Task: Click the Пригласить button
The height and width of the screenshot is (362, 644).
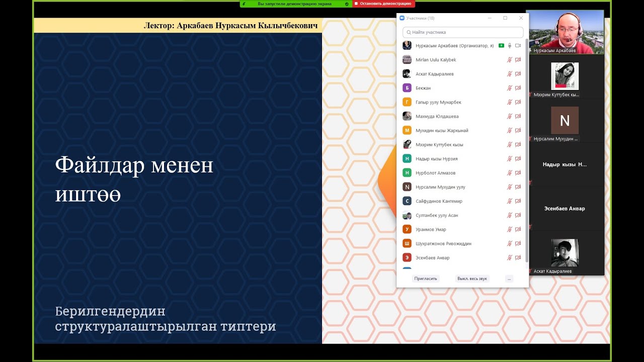Action: (426, 279)
